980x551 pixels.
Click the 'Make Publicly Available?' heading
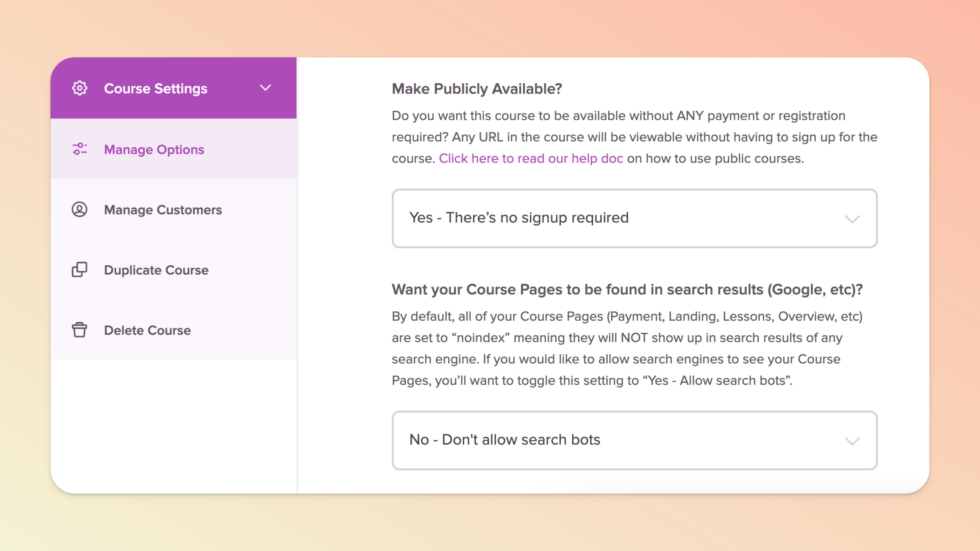click(477, 89)
